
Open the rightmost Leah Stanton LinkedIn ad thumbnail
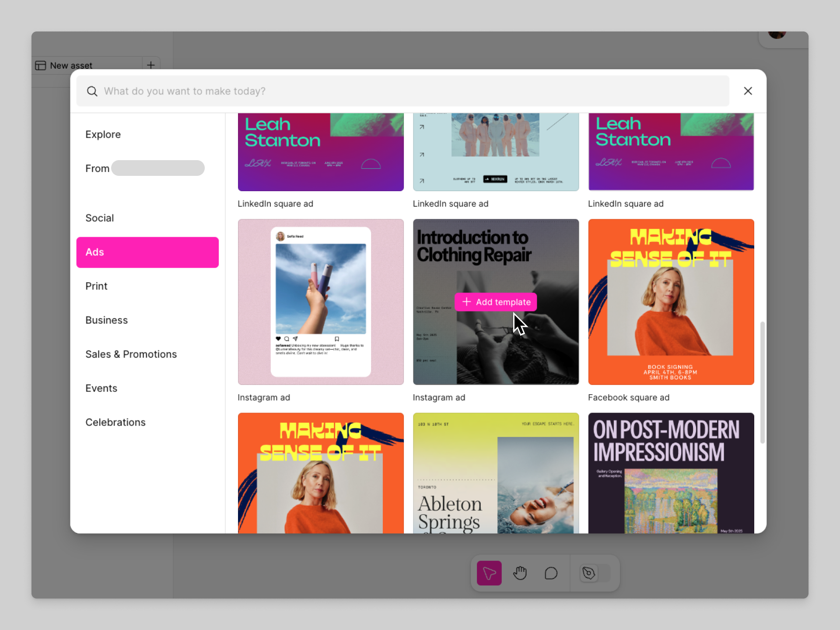pos(671,152)
